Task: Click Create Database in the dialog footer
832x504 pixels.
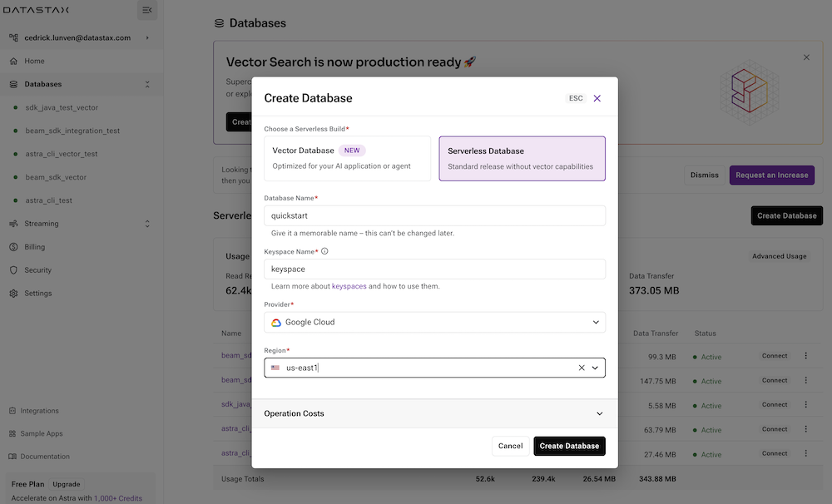Action: [569, 446]
